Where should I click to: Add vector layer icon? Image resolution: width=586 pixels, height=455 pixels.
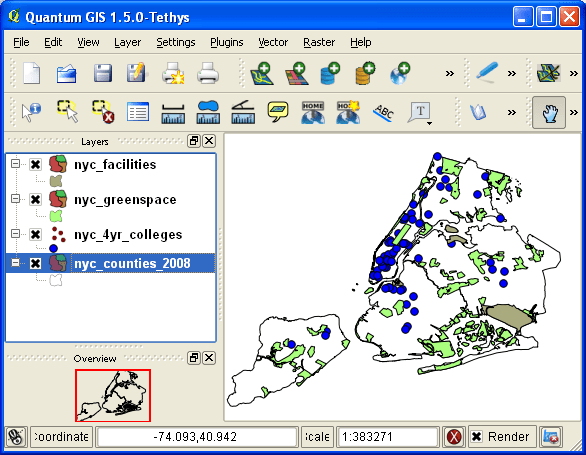[262, 73]
